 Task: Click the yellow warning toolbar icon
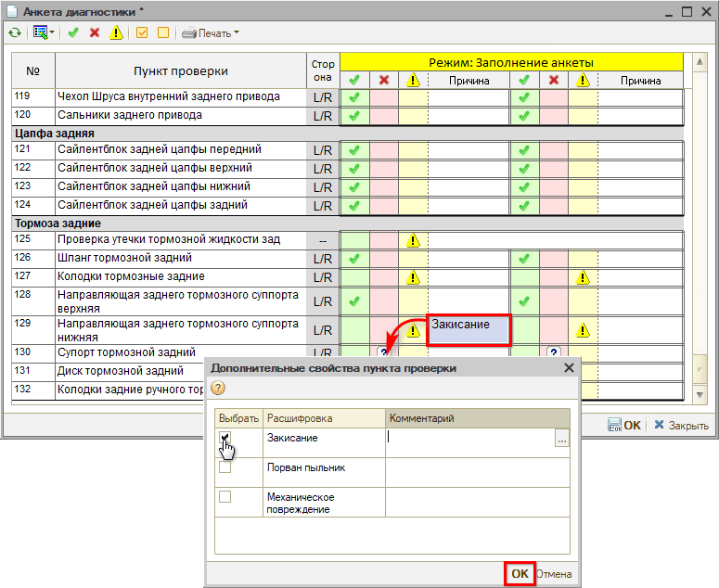point(116,33)
